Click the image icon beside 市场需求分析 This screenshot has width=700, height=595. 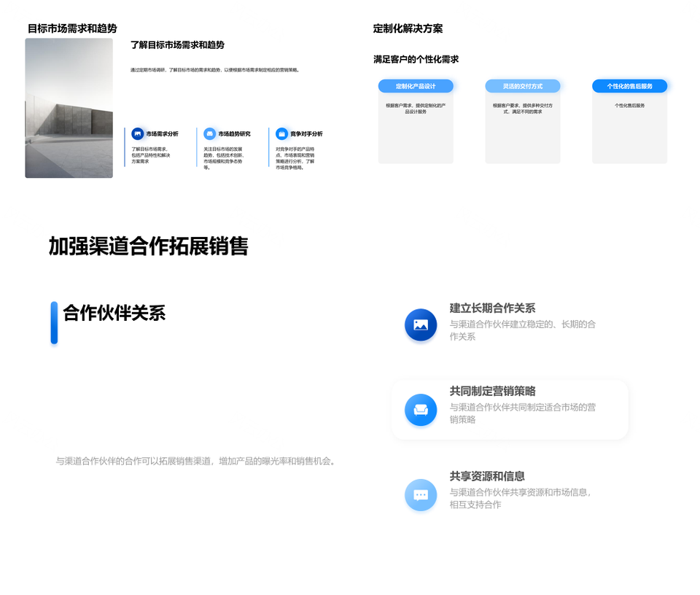point(138,133)
